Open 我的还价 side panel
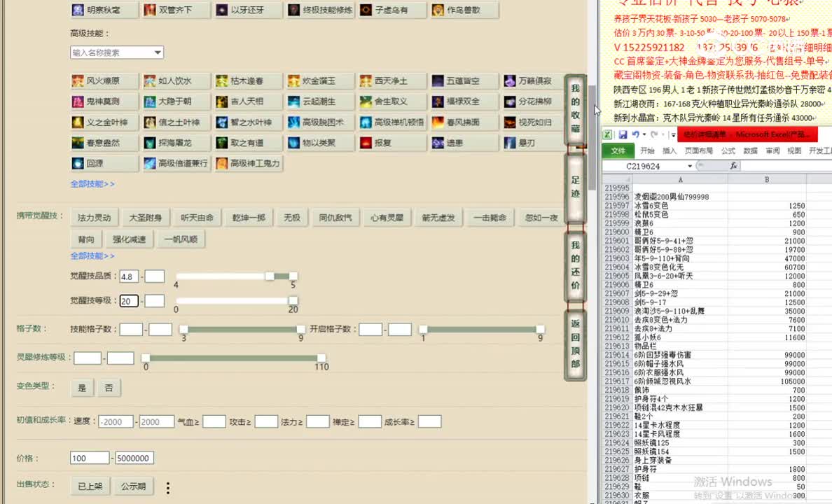 [575, 265]
